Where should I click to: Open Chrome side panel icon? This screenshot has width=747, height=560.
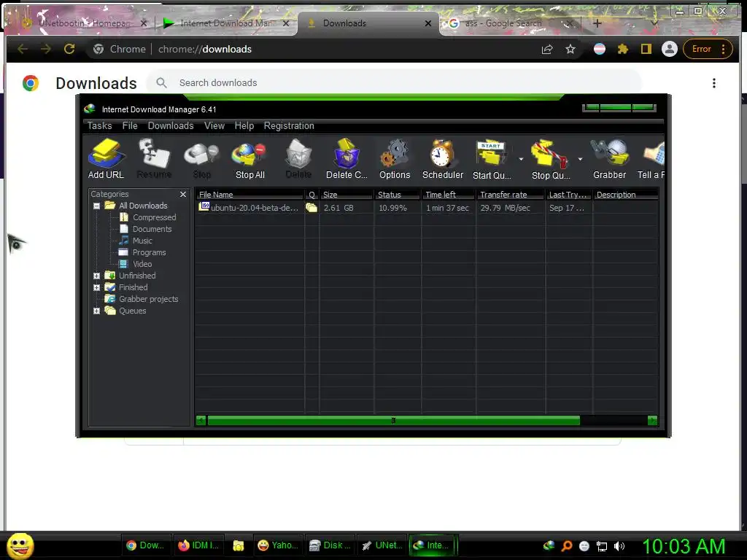(x=646, y=49)
